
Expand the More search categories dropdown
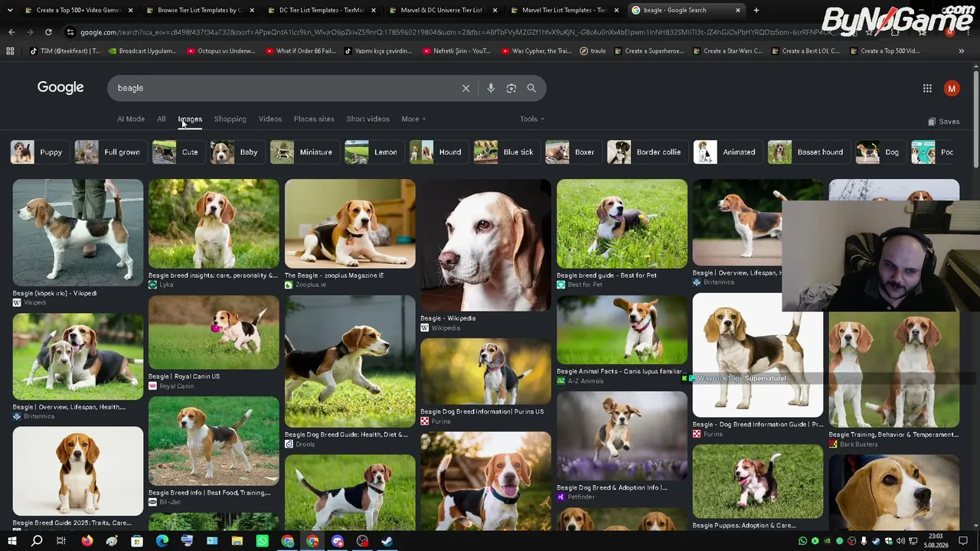coord(413,119)
